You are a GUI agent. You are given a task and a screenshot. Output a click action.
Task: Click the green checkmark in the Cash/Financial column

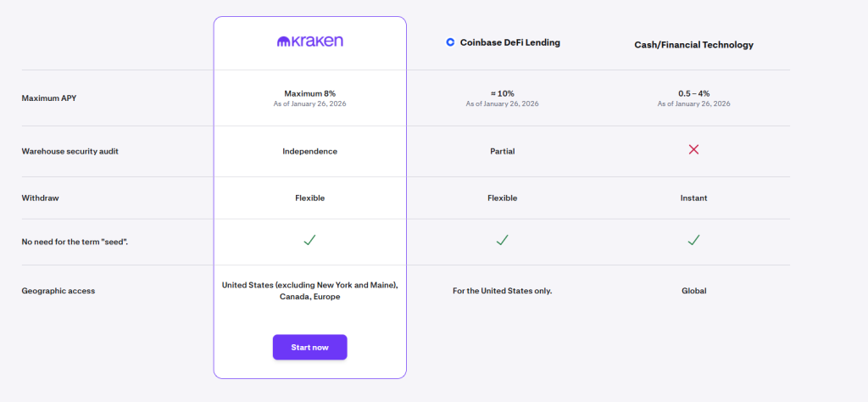point(693,241)
